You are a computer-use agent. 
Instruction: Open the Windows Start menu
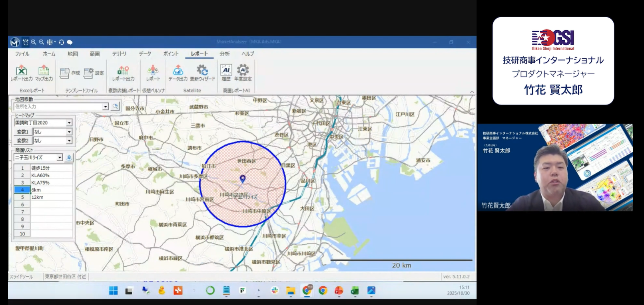pyautogui.click(x=114, y=291)
